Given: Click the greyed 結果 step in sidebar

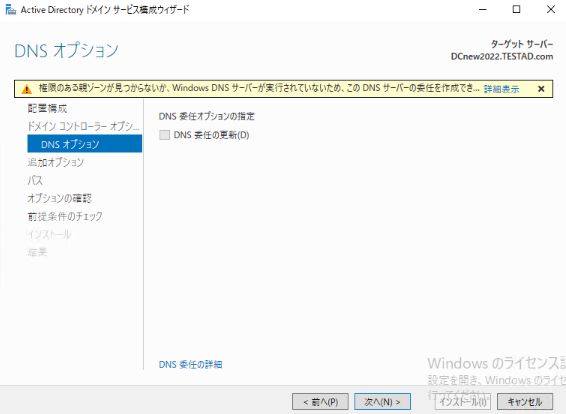Looking at the screenshot, I should (x=37, y=252).
